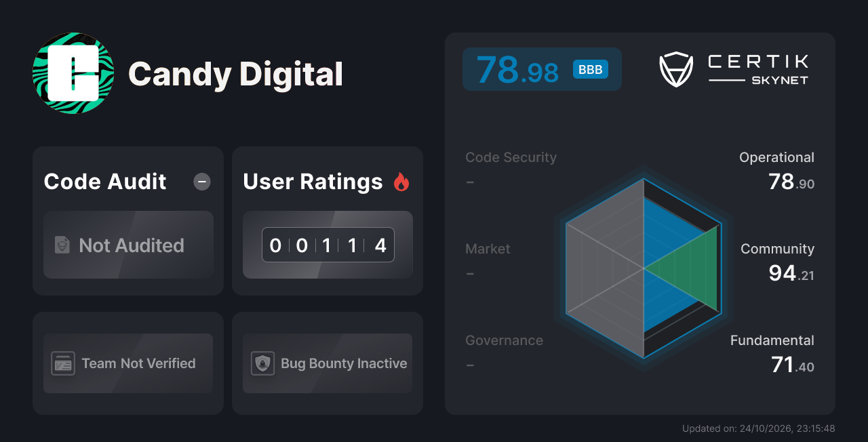Open the Bug Bounty Inactive badge
This screenshot has width=868, height=442.
[328, 363]
